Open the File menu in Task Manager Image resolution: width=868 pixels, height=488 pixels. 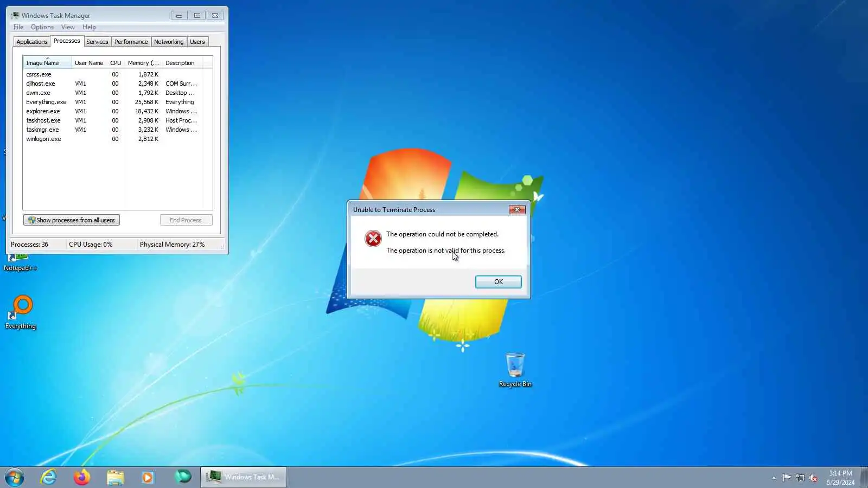18,27
